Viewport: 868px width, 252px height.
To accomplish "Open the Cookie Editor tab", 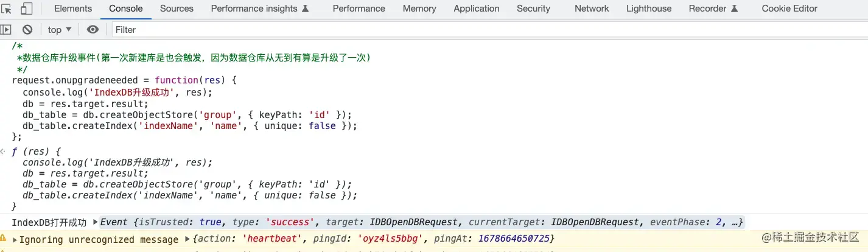I will click(x=789, y=9).
